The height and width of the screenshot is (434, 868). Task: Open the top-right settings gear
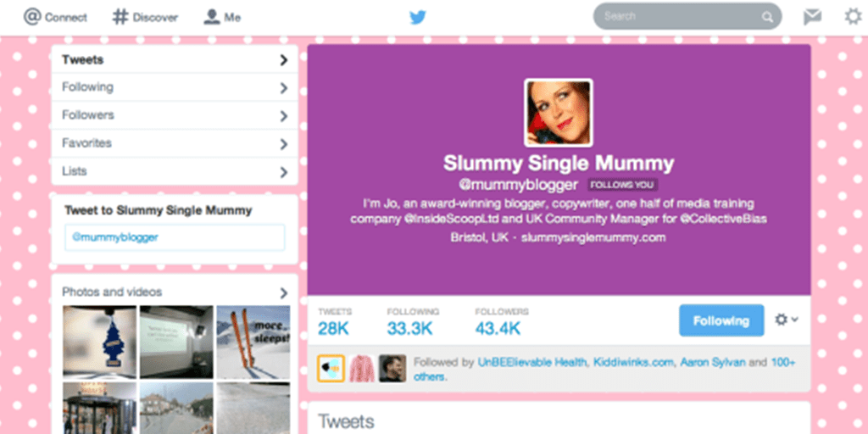853,17
